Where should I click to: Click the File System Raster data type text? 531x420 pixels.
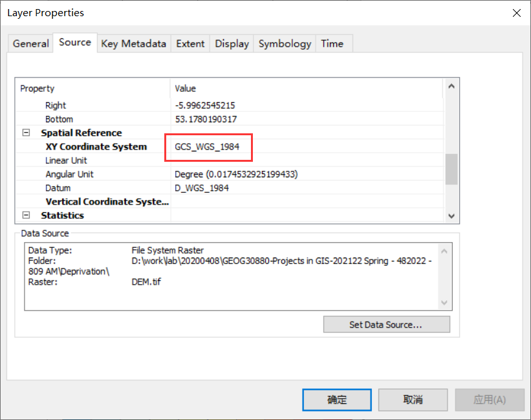168,250
